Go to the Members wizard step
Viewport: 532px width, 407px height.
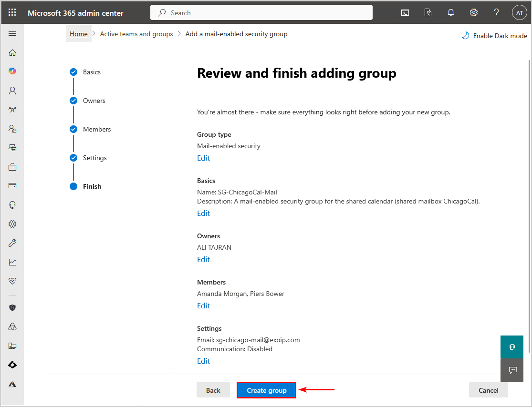[96, 129]
